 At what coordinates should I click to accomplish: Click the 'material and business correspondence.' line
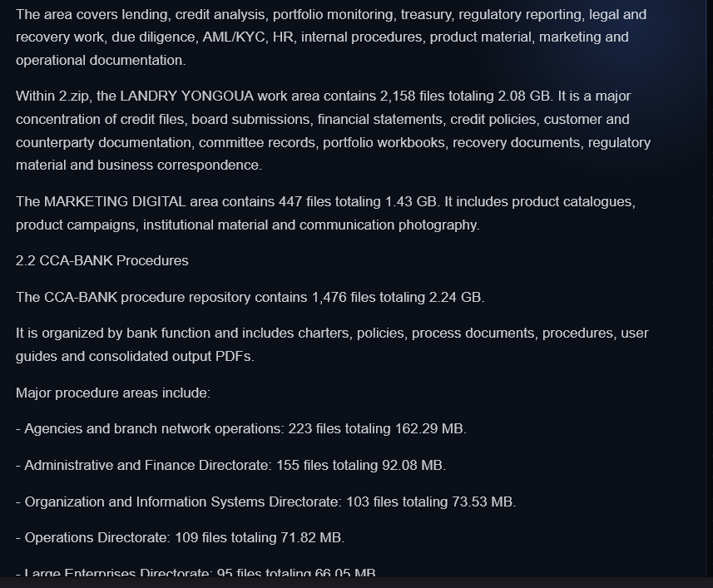139,165
